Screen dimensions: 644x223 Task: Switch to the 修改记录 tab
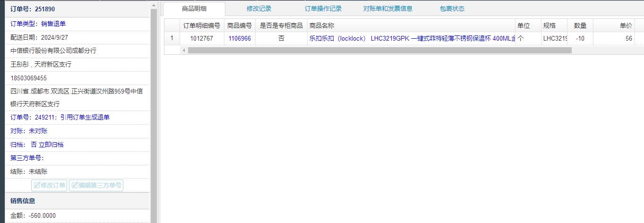point(259,9)
